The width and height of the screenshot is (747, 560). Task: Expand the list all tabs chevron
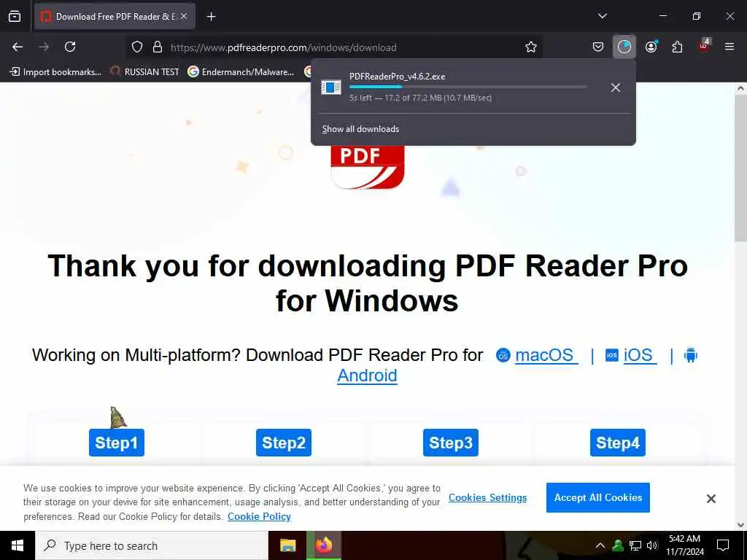602,16
